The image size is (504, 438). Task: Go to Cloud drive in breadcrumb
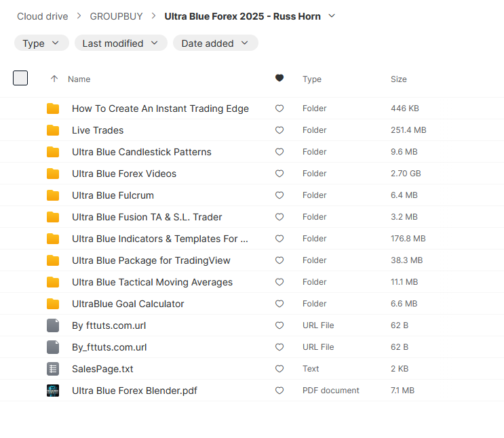click(43, 16)
